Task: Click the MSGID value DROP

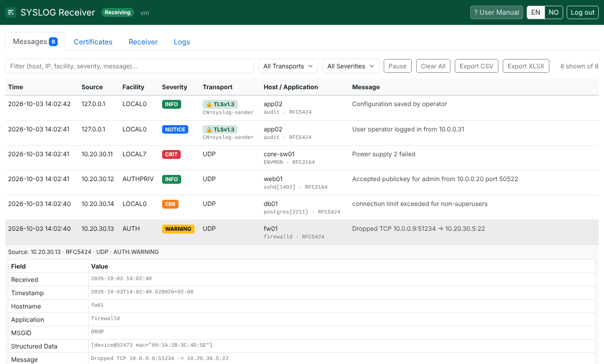Action: (x=97, y=332)
